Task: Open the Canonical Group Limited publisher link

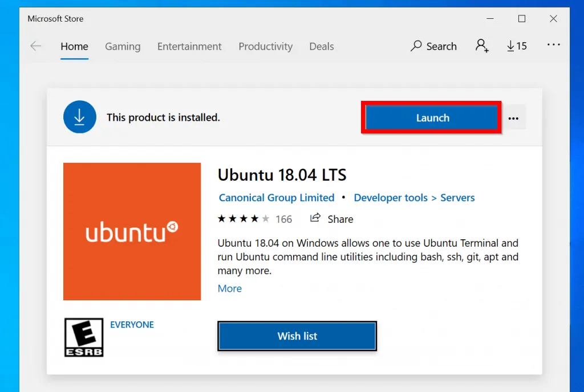Action: 277,198
